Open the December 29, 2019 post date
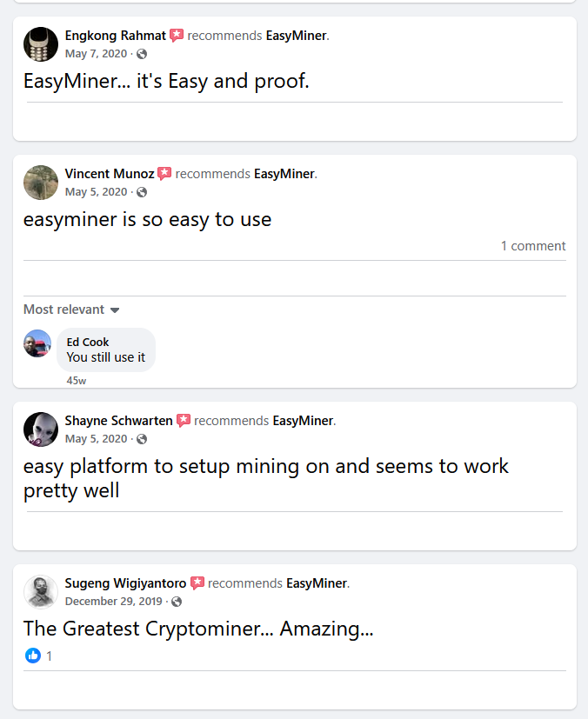Screen dimensions: 588x719 115,602
